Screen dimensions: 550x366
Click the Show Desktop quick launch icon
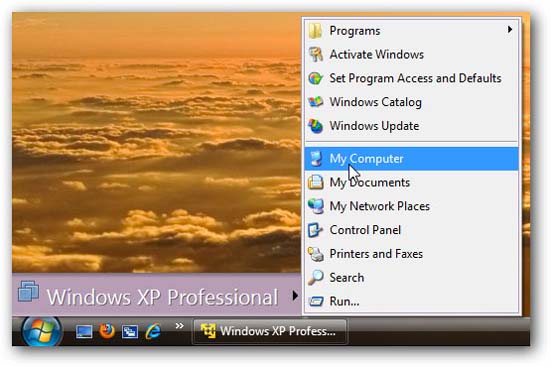pyautogui.click(x=84, y=331)
